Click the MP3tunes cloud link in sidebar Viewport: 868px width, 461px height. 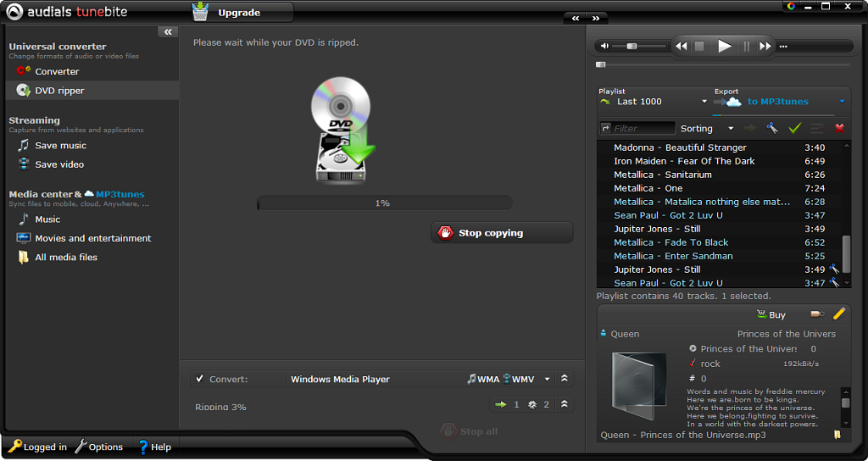pos(114,194)
